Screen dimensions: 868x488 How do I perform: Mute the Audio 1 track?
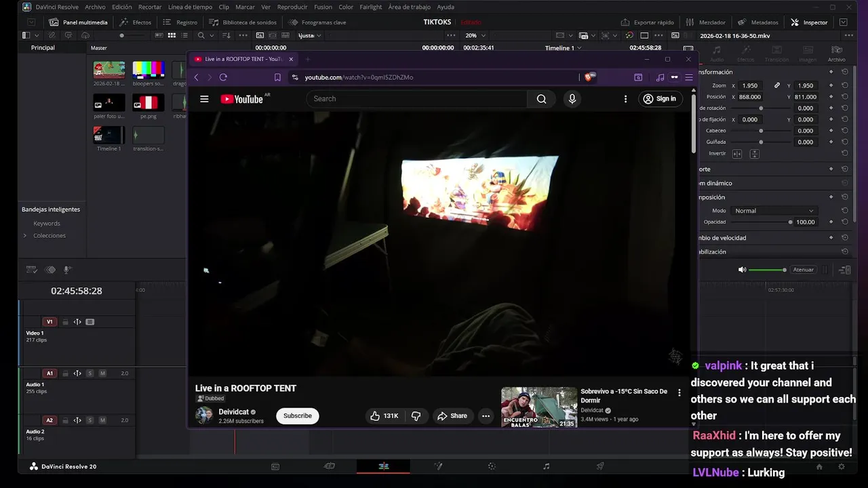(102, 373)
